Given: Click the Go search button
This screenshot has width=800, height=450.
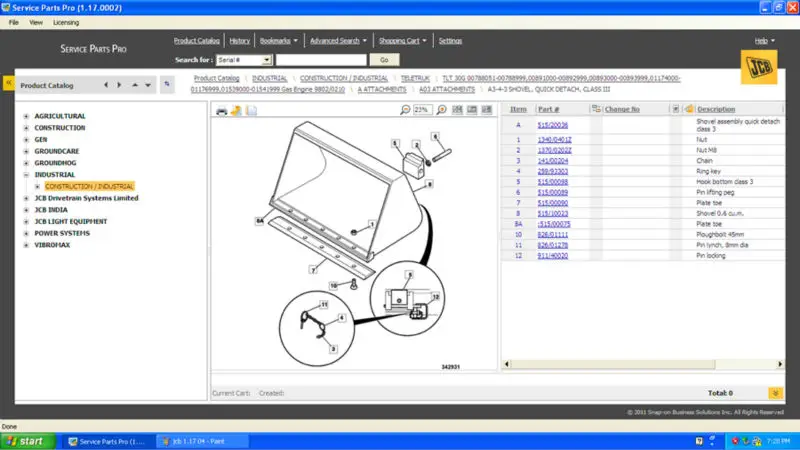Looking at the screenshot, I should [x=384, y=60].
